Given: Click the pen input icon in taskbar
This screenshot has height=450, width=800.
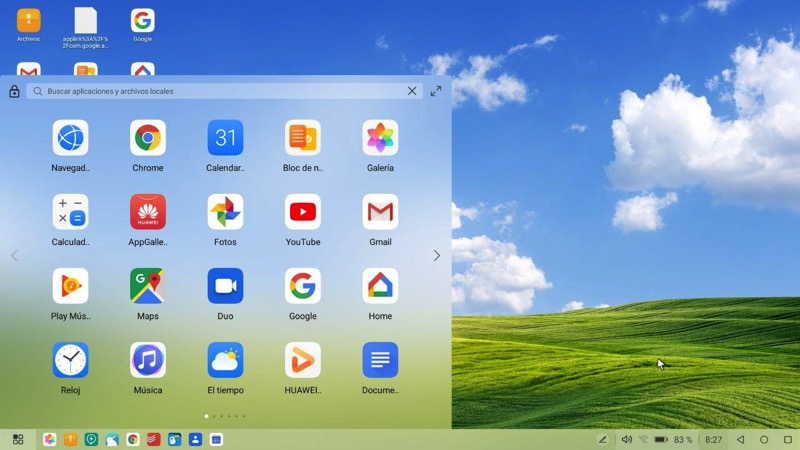Looking at the screenshot, I should (603, 439).
